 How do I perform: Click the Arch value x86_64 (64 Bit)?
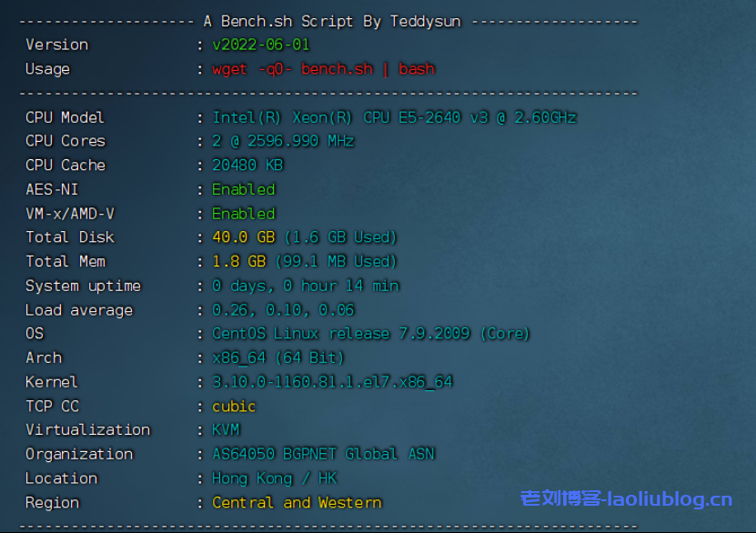point(278,358)
